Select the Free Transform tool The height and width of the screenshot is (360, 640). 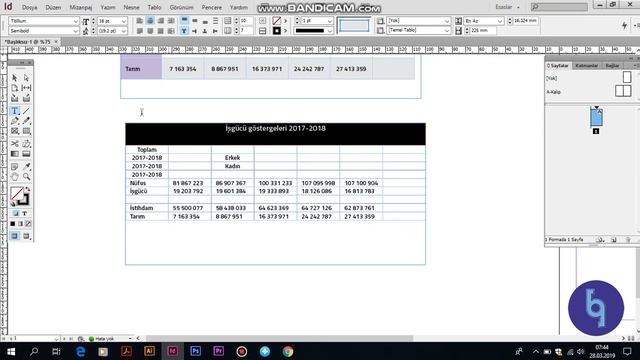(26, 144)
